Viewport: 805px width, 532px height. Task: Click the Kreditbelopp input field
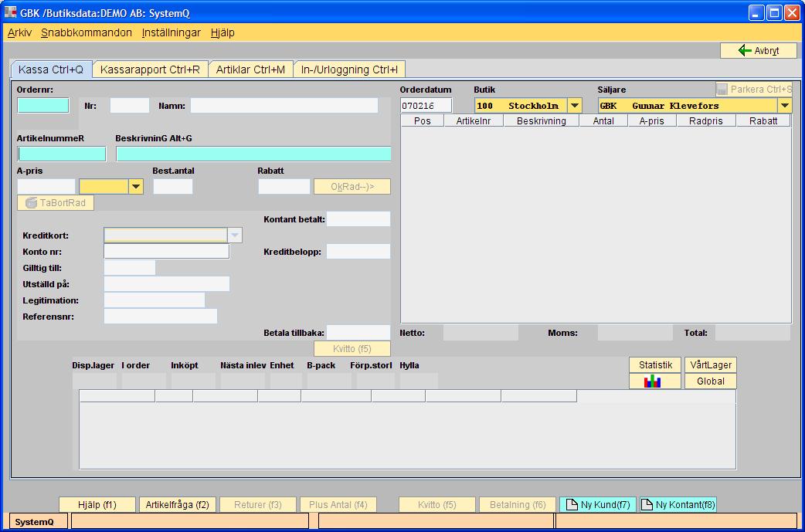pyautogui.click(x=358, y=252)
